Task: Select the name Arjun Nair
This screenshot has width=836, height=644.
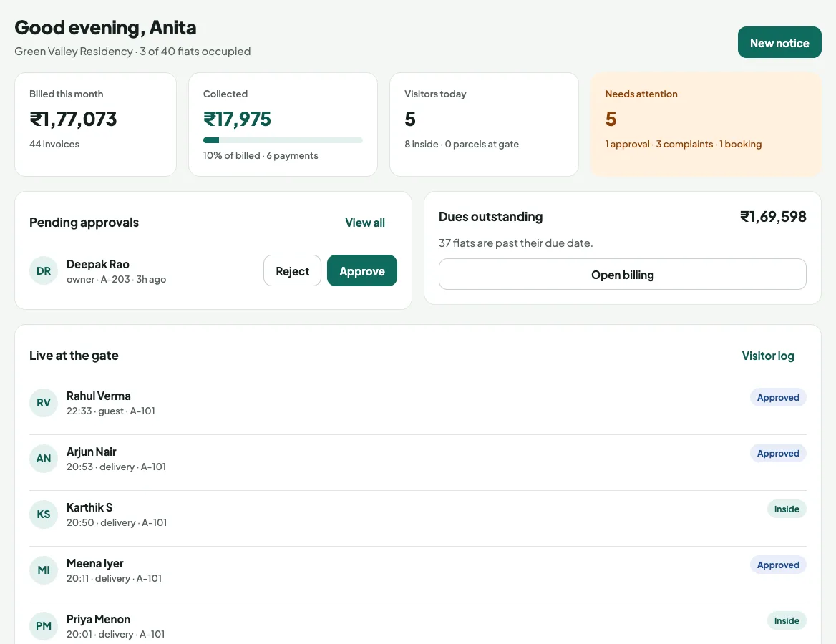Action: click(x=91, y=452)
